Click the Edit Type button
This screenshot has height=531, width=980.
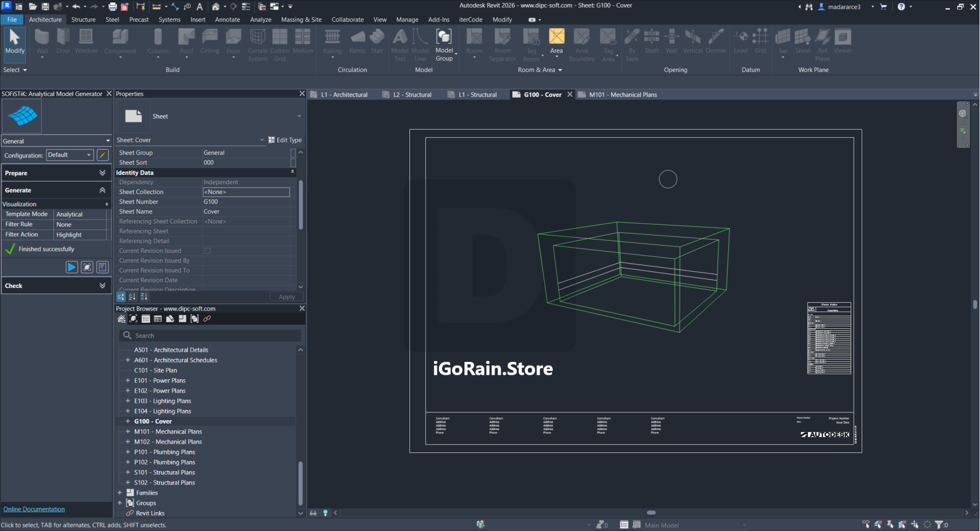coord(285,140)
